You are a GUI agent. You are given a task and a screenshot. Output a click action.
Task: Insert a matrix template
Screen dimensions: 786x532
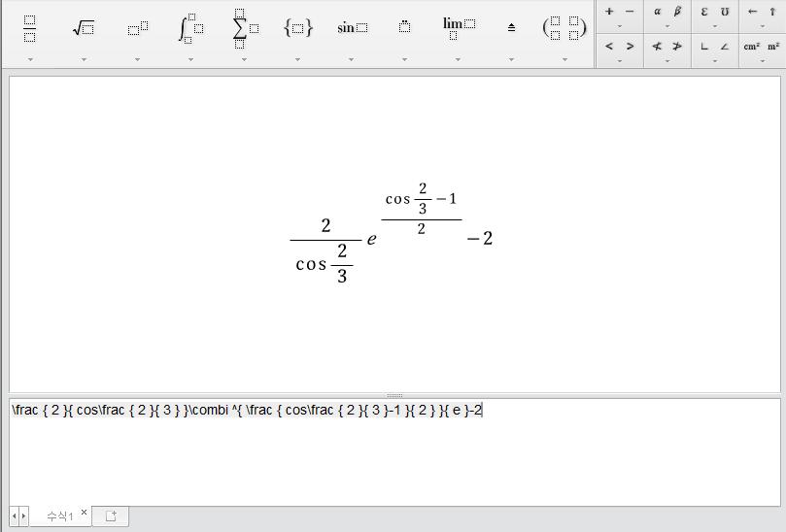click(x=564, y=28)
